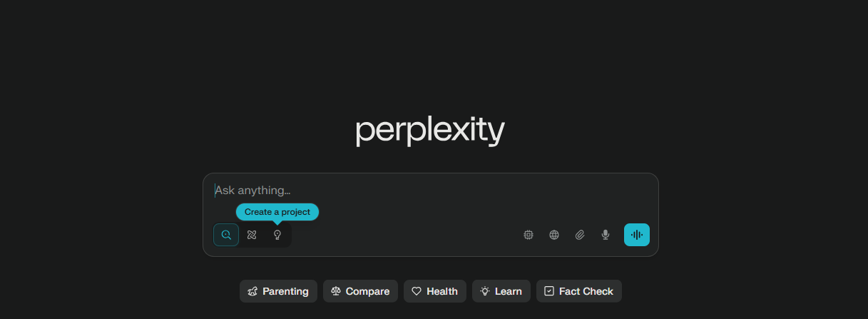Click the microphone dictation icon
The width and height of the screenshot is (868, 319).
coord(606,235)
